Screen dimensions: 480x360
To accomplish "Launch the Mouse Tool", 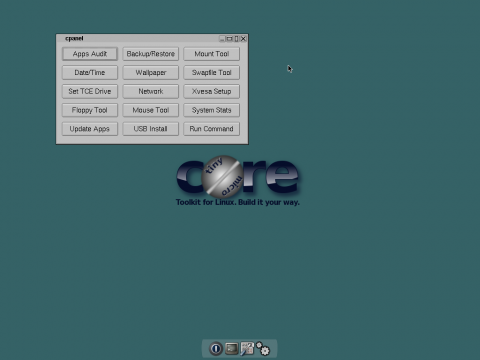I will click(x=151, y=110).
